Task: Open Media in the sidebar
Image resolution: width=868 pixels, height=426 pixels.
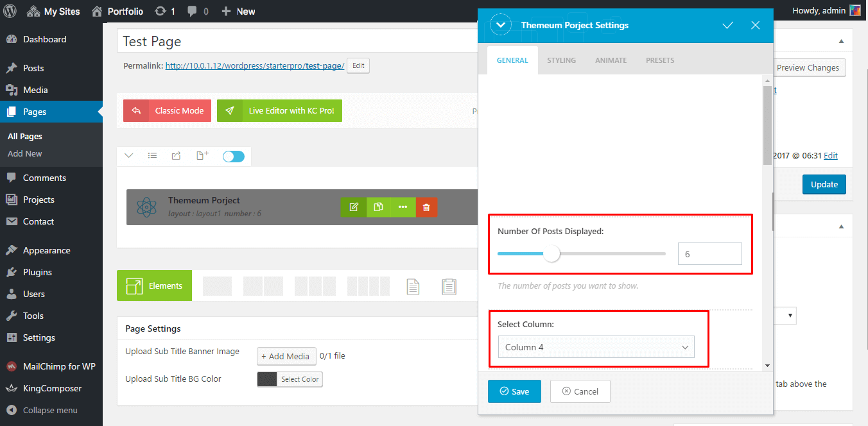Action: click(x=51, y=90)
